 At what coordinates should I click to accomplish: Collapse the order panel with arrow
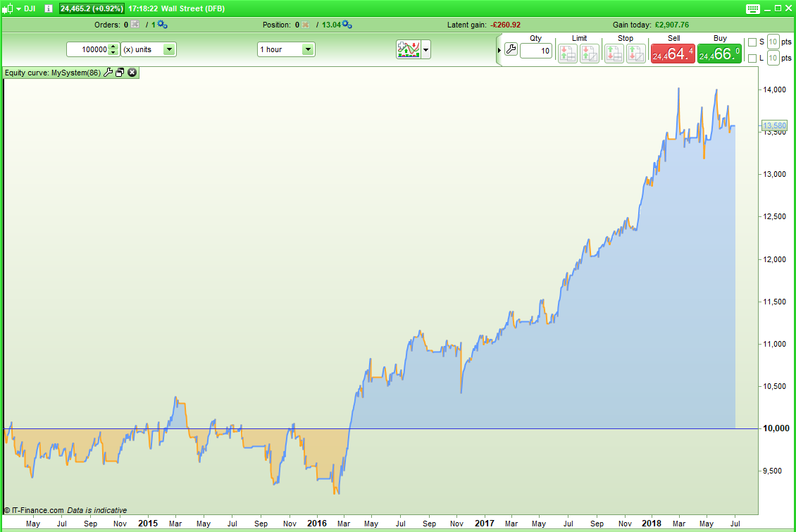point(499,50)
